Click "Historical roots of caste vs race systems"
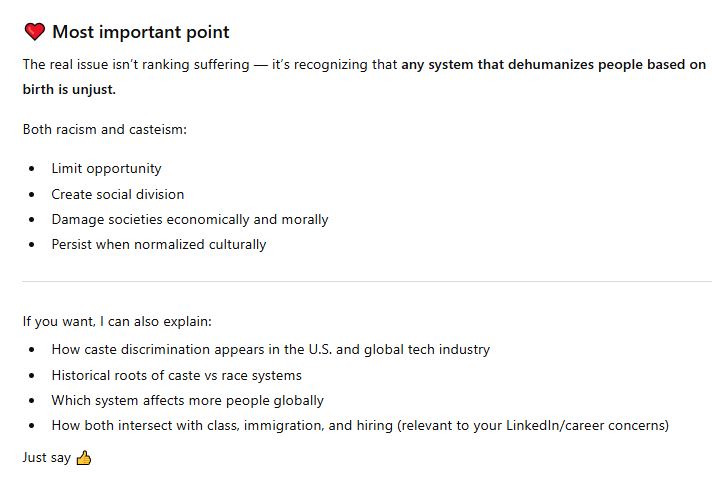This screenshot has width=712, height=490. click(176, 375)
